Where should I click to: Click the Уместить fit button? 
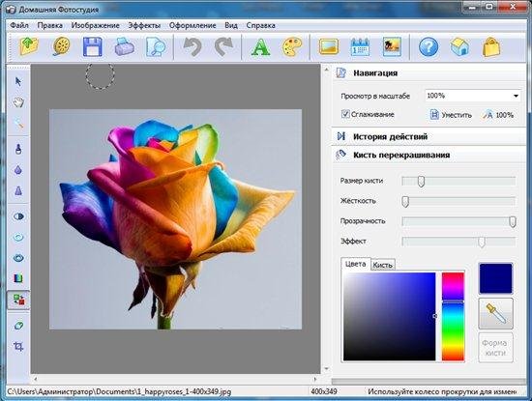451,115
